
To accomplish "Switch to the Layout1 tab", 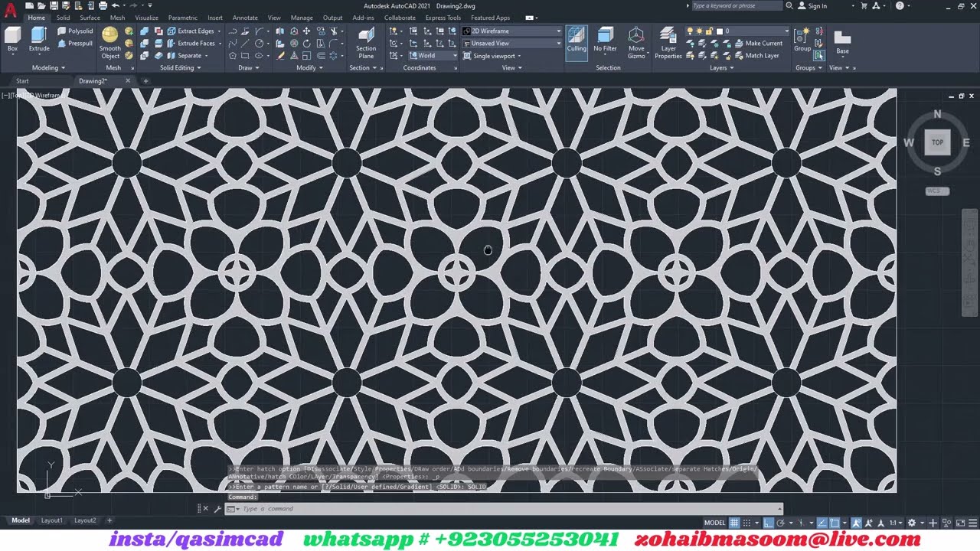I will click(x=51, y=520).
